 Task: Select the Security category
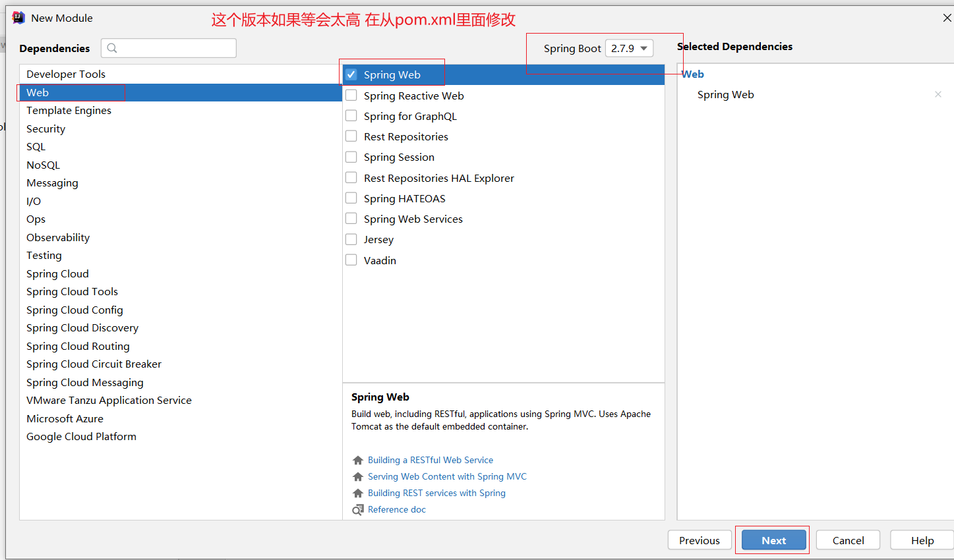[46, 129]
